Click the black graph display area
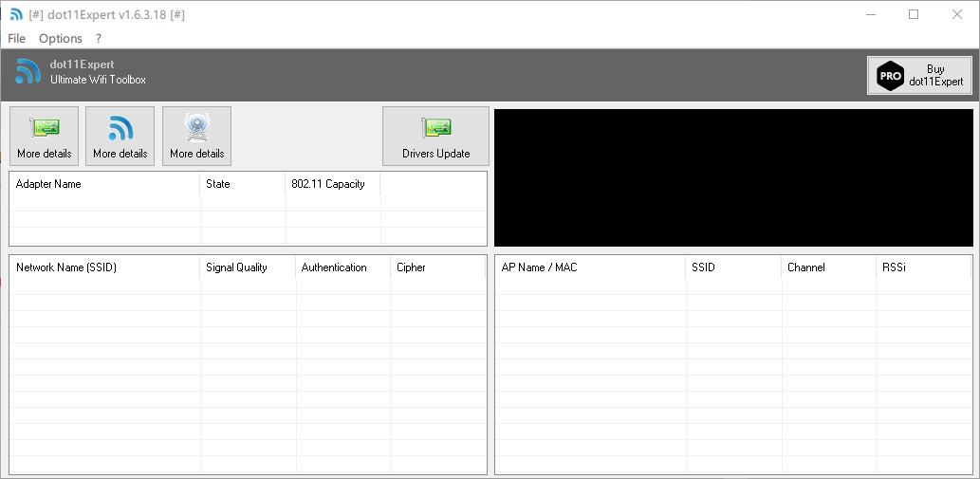The image size is (980, 479). [733, 178]
